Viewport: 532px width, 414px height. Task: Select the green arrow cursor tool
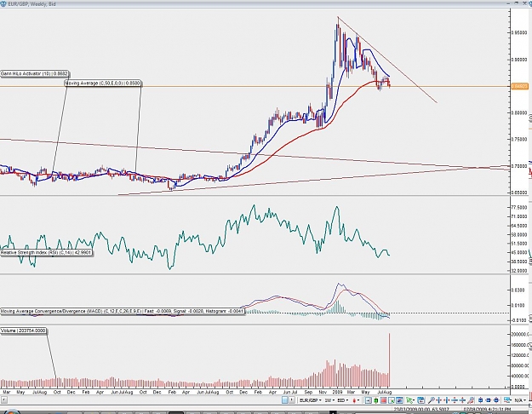[410, 400]
